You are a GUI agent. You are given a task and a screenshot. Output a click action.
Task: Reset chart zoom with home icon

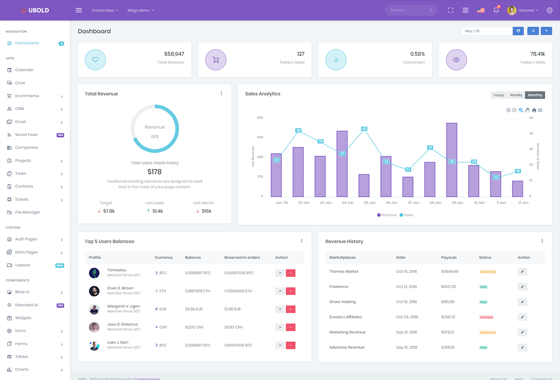534,110
